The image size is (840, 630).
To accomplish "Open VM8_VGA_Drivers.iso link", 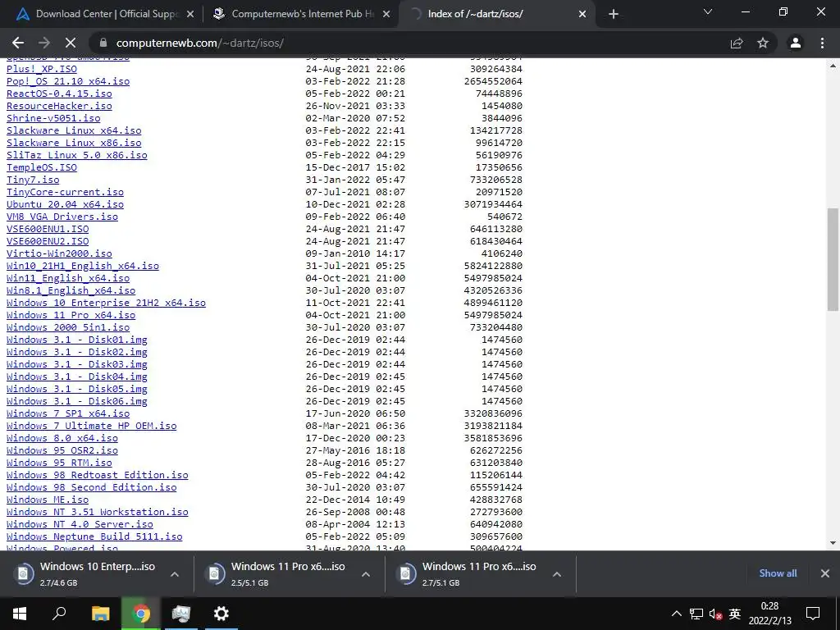I will 62,217.
